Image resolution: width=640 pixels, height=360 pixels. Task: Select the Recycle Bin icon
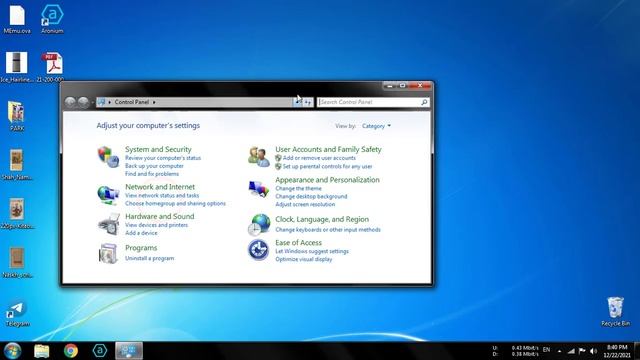[615, 312]
